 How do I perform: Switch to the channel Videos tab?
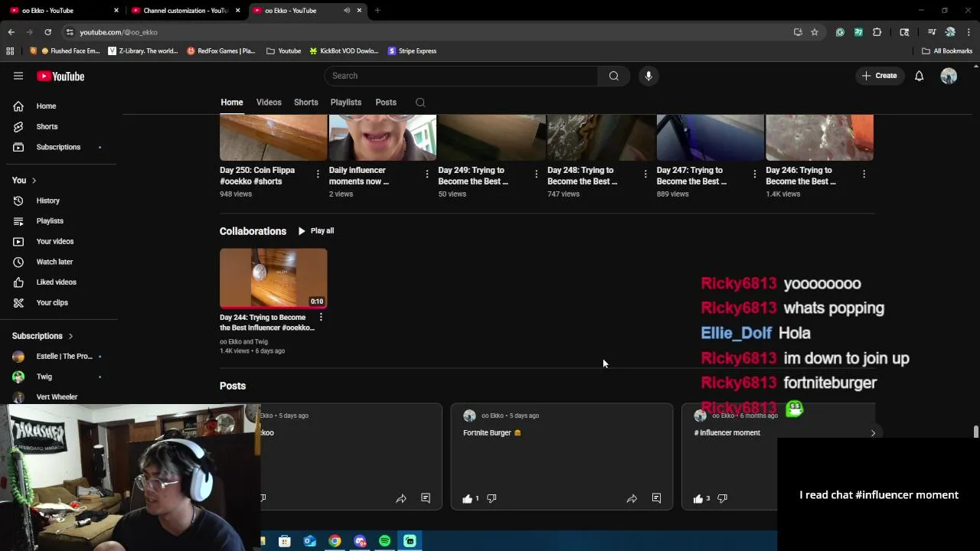(x=269, y=103)
